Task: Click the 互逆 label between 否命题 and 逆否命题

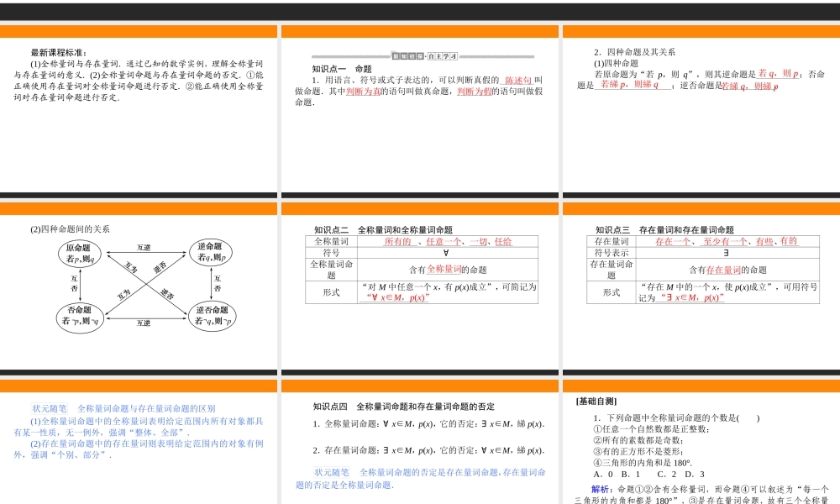Action: [x=144, y=323]
